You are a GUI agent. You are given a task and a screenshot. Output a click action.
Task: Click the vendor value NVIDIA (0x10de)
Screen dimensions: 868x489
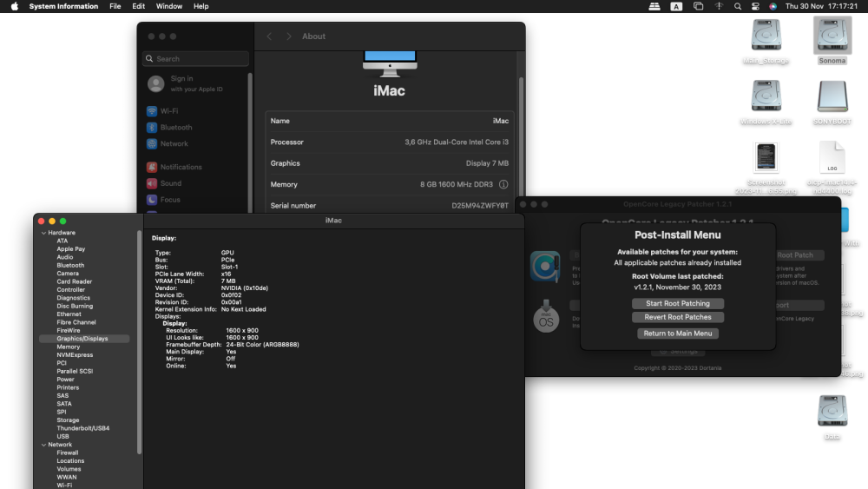click(x=245, y=288)
